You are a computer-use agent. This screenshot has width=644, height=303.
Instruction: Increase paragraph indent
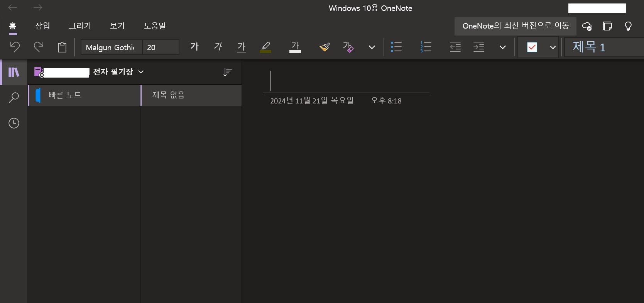coord(479,47)
